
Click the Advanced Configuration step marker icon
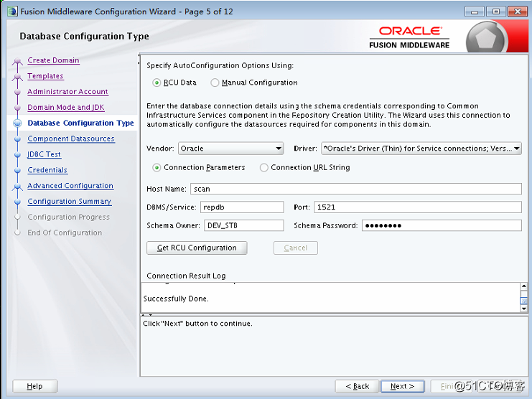pyautogui.click(x=17, y=187)
